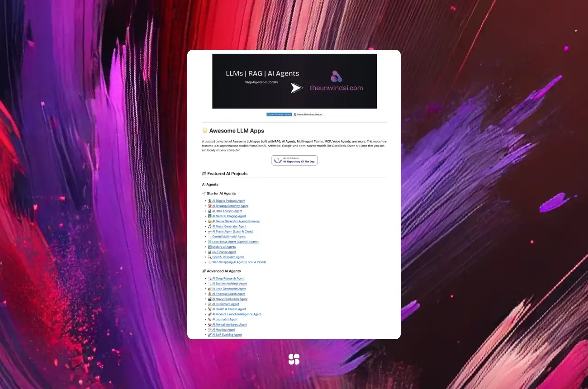Open the AI Data Analysis Agent link
Viewport: 588px width, 389px height.
225,211
